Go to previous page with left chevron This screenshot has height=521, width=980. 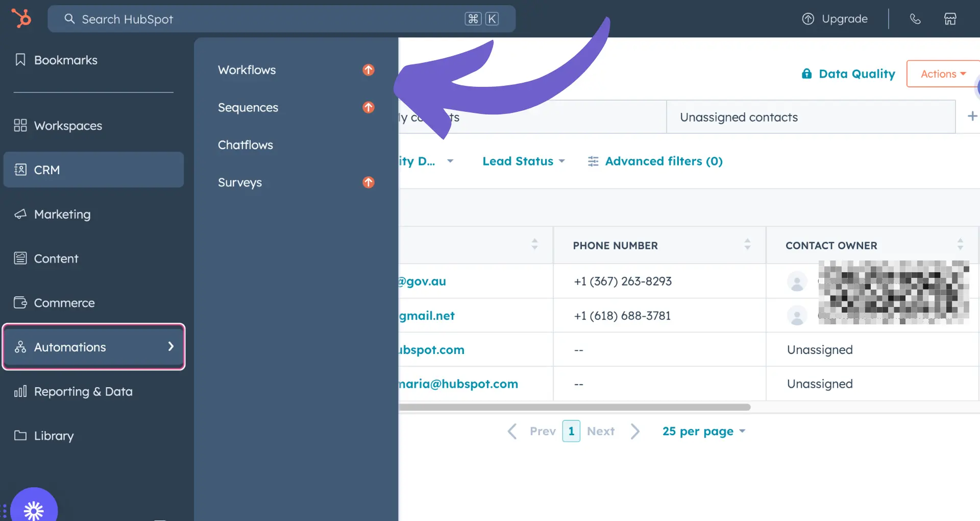(512, 431)
